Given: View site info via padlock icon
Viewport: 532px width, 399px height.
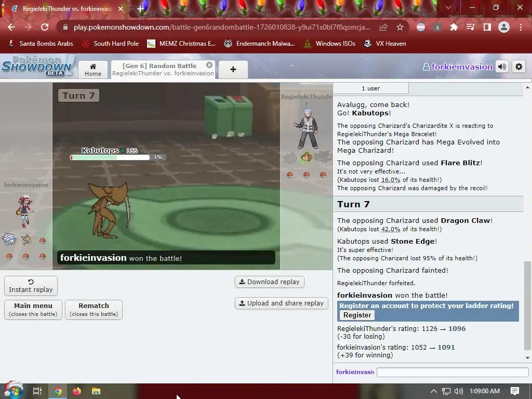Looking at the screenshot, I should click(x=65, y=27).
